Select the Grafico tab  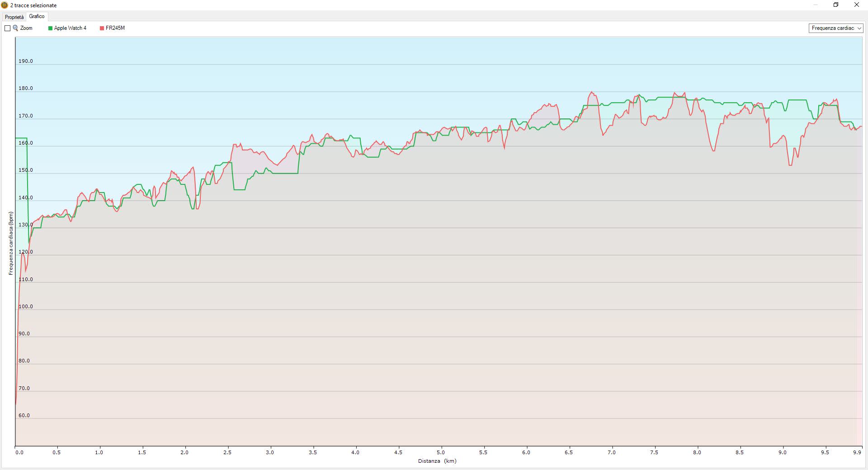pyautogui.click(x=37, y=16)
